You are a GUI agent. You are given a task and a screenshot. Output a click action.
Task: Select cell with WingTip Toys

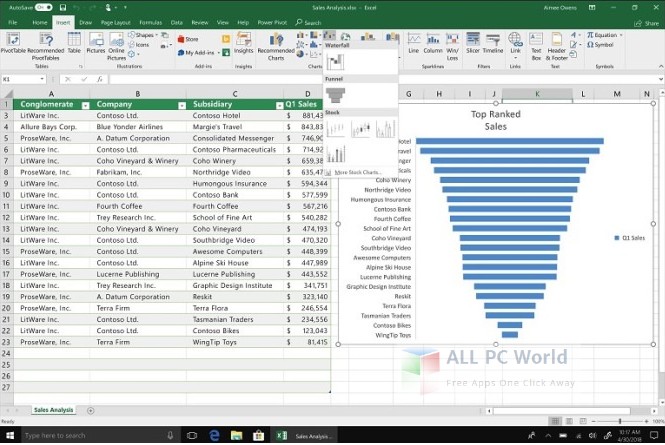coord(235,342)
